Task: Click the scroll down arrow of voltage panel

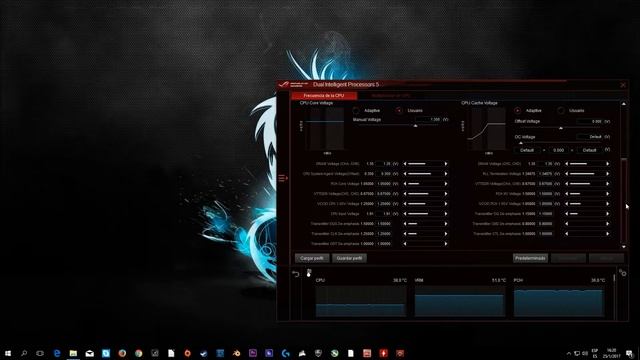Action: [624, 247]
